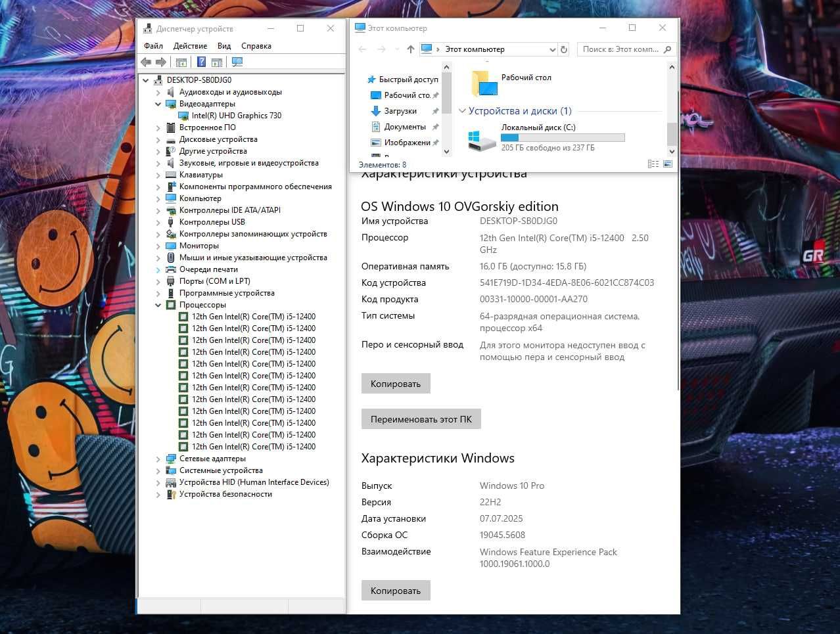Expand the Порты (COM и LPT) node
The width and height of the screenshot is (840, 634).
[158, 281]
